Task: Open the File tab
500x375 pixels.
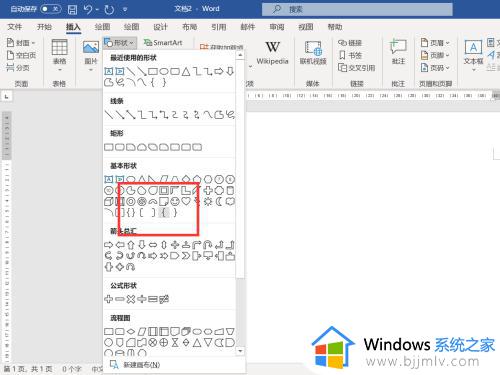Action: [15, 27]
